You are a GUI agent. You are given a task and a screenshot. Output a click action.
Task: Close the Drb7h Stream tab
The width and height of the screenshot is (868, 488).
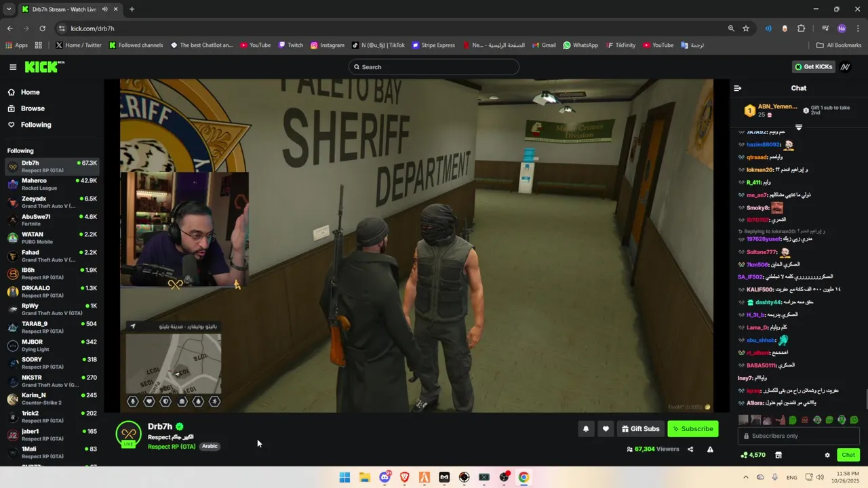click(x=116, y=9)
